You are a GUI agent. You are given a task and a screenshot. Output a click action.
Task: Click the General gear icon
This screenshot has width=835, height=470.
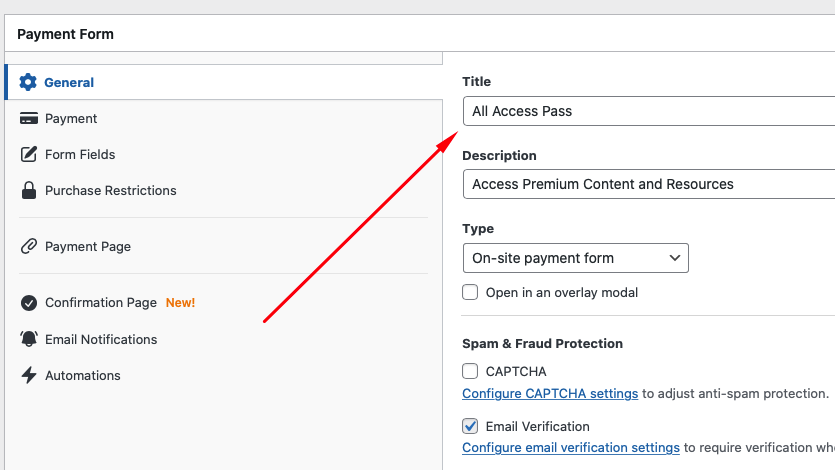[x=28, y=82]
